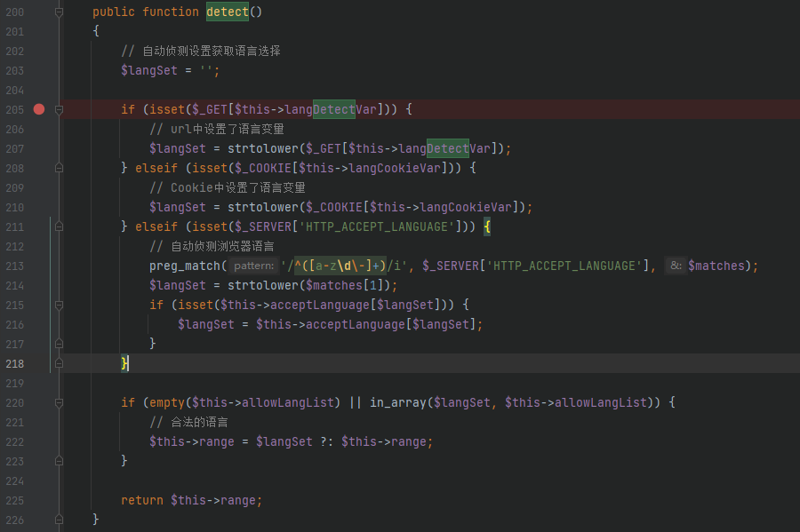800x532 pixels.
Task: Collapse the detect function via gutter arrow
Action: coord(59,12)
